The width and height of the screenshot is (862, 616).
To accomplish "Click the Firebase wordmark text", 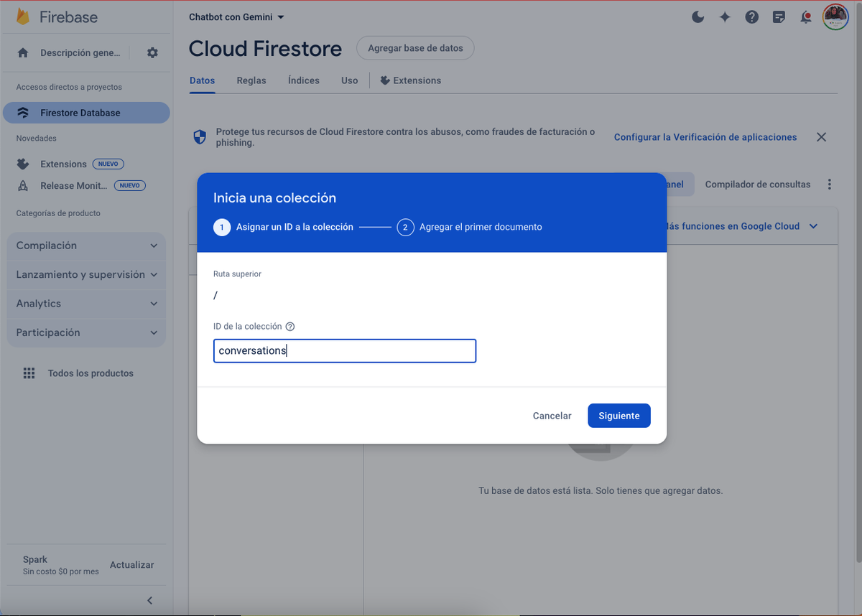I will [68, 17].
